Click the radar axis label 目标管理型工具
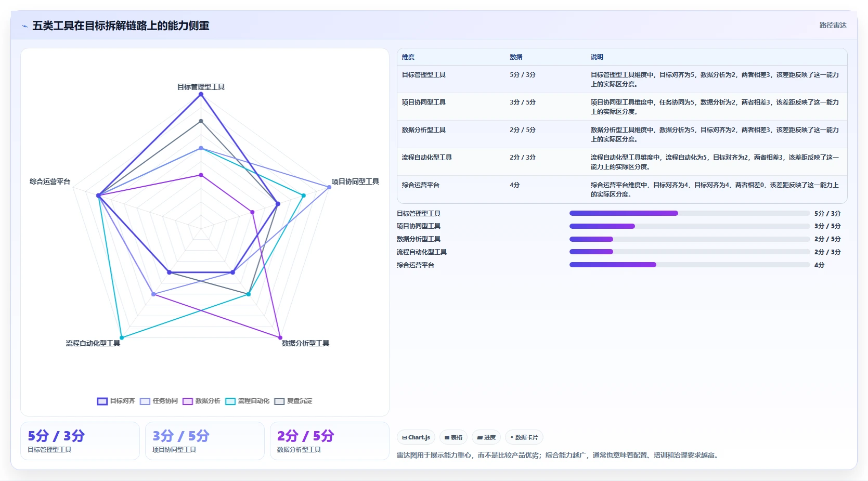 [x=201, y=87]
